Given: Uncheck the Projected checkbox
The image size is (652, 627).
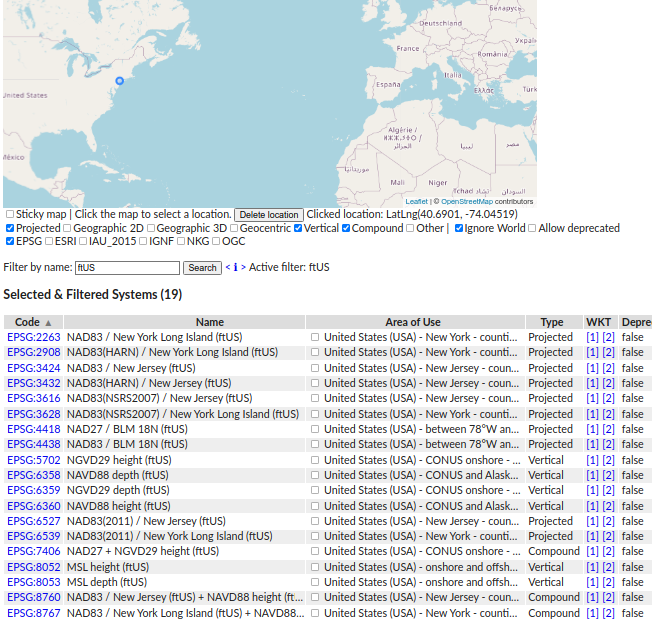Looking at the screenshot, I should (10, 228).
